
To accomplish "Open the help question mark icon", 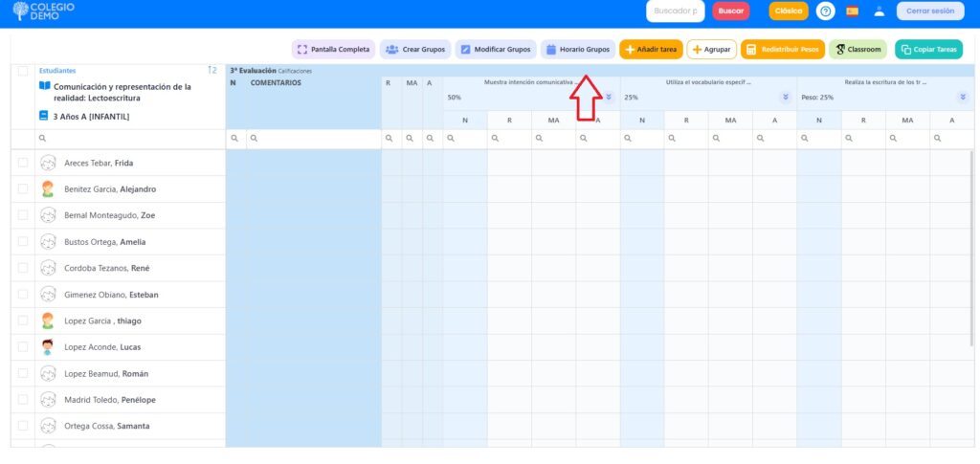I will (x=826, y=11).
